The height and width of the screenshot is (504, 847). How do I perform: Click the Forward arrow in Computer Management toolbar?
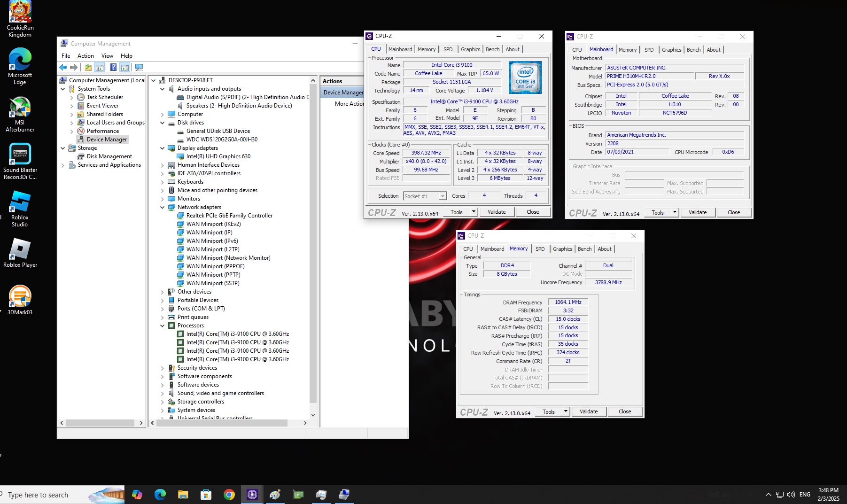(x=74, y=68)
